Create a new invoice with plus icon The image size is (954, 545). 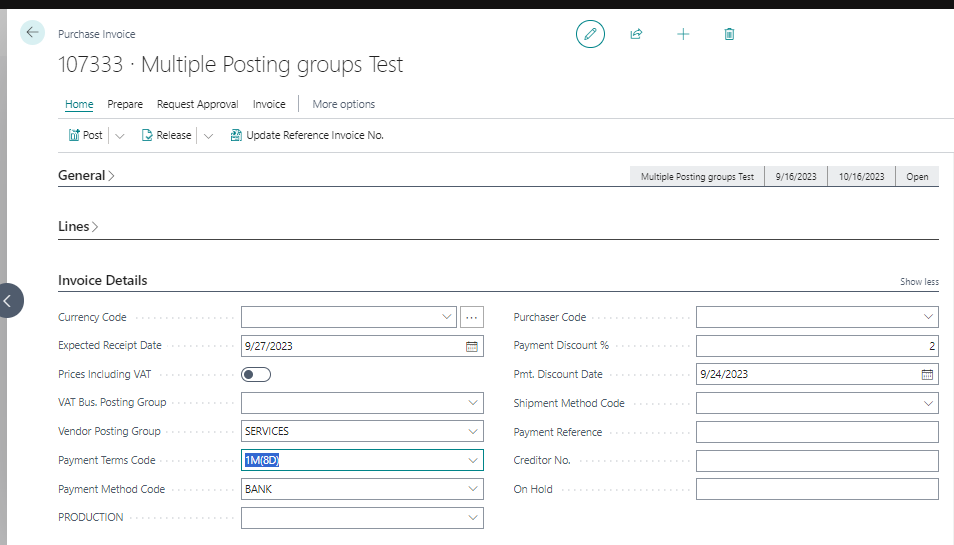pyautogui.click(x=683, y=34)
